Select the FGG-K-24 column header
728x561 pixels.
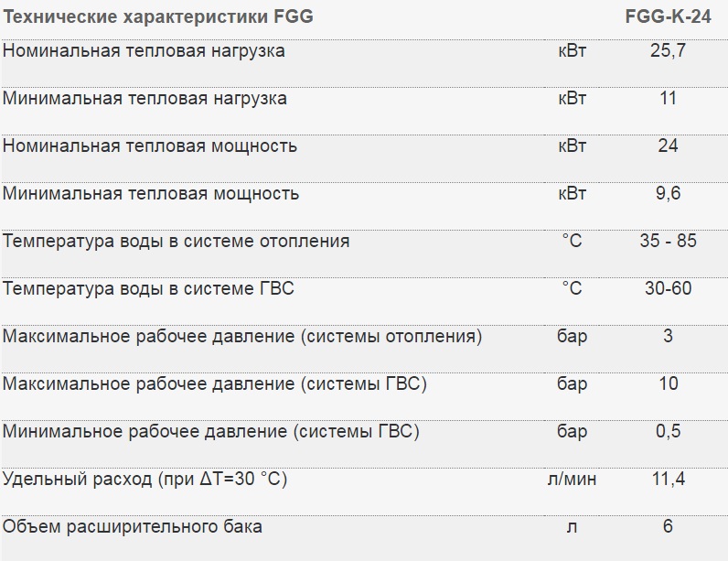(668, 16)
